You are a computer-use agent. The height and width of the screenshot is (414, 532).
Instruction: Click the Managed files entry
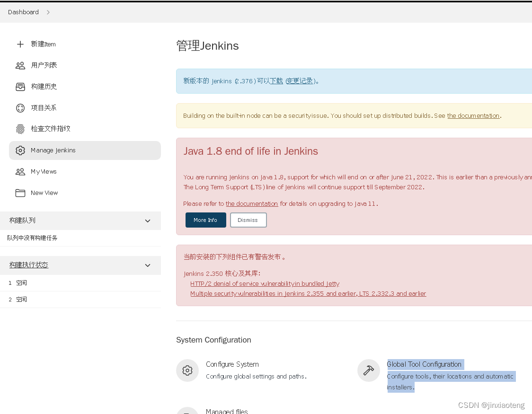click(227, 411)
